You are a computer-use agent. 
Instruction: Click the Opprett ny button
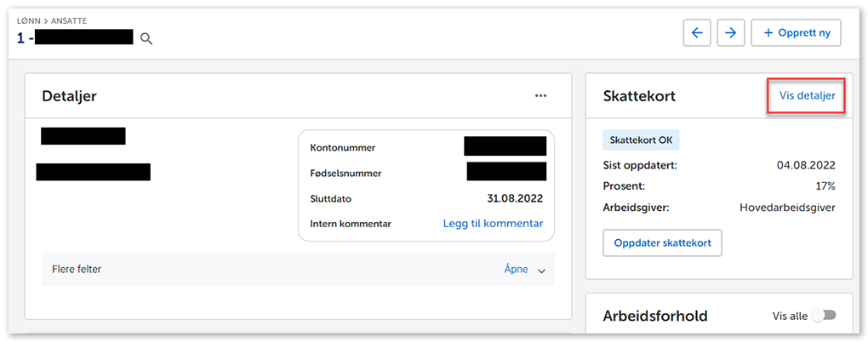(x=796, y=32)
